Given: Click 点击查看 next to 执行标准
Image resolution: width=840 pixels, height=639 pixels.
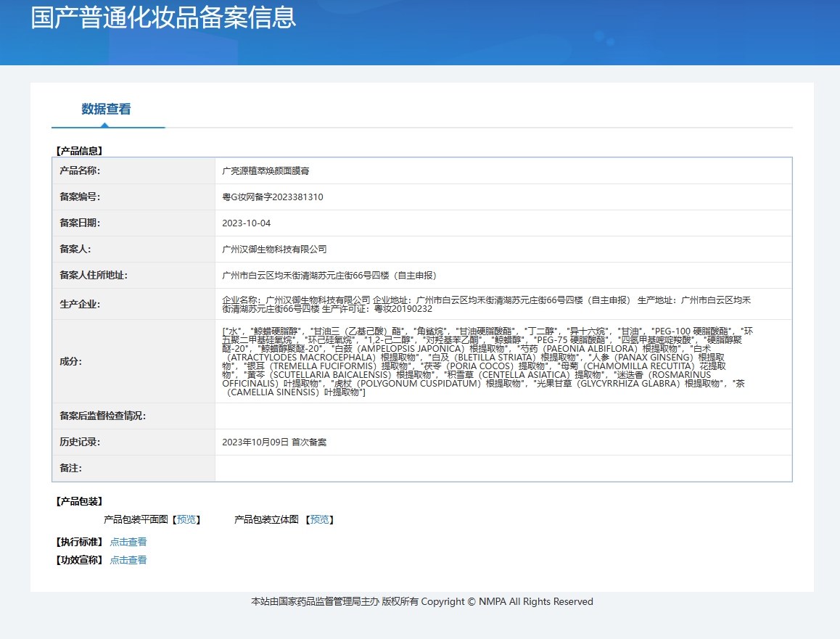Looking at the screenshot, I should (128, 541).
